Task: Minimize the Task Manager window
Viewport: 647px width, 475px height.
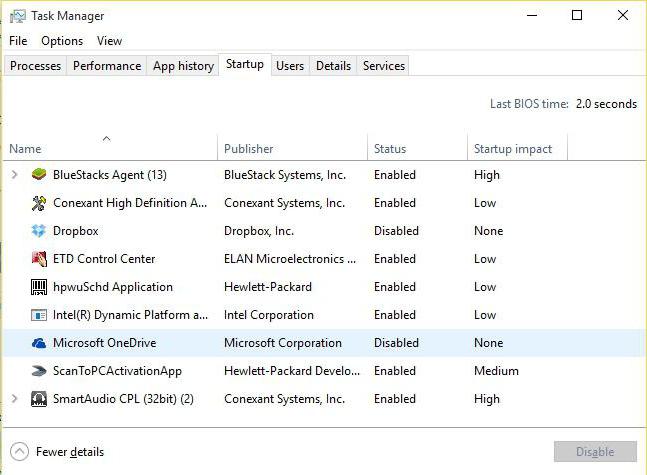Action: [x=532, y=15]
